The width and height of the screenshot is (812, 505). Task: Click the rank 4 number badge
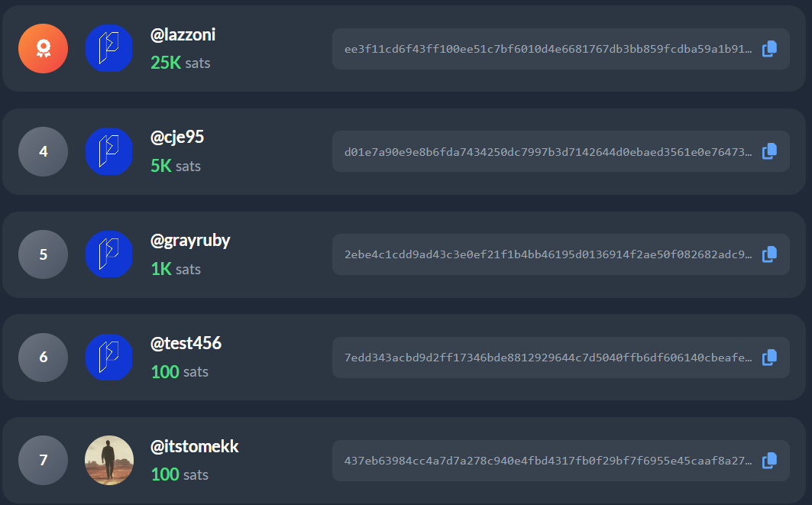coord(44,151)
